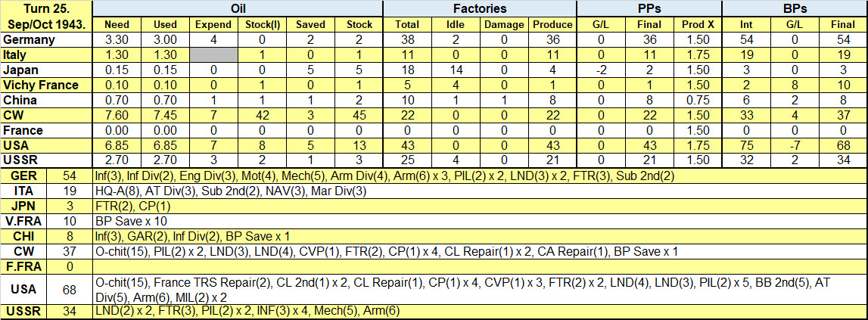Select the PPs group header

tap(649, 8)
